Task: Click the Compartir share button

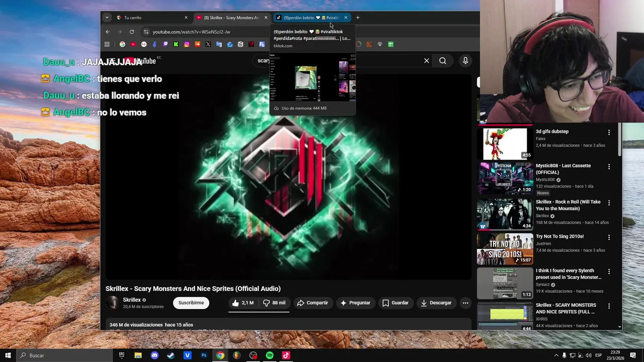Action: coord(312,303)
